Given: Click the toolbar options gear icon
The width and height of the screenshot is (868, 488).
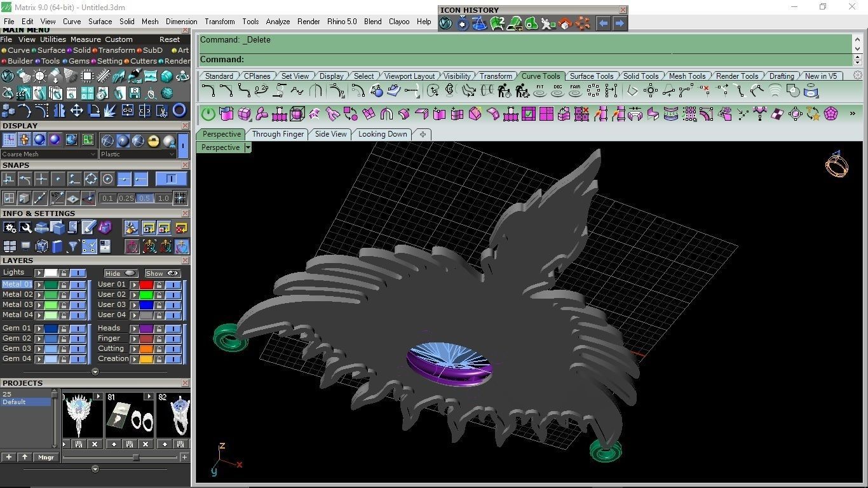Looking at the screenshot, I should [x=858, y=75].
